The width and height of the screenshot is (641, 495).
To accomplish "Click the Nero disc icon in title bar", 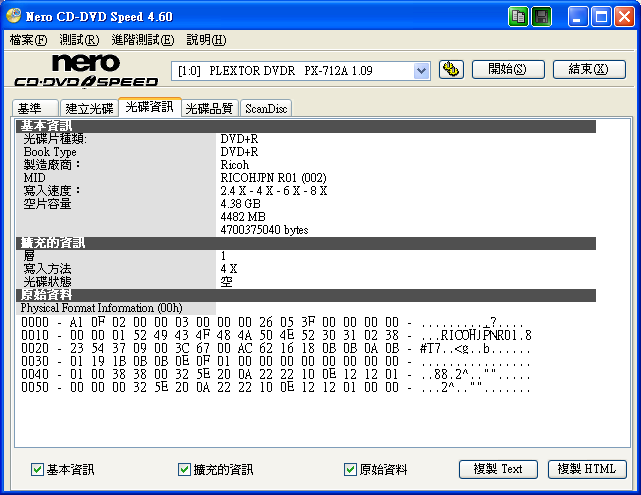I will tap(13, 16).
